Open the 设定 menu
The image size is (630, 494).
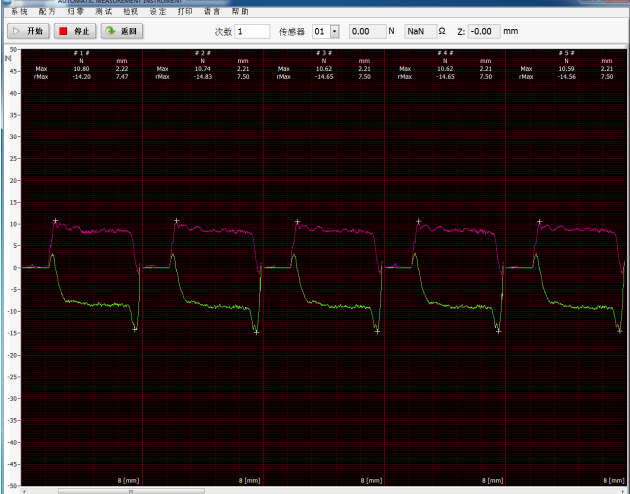[x=158, y=12]
